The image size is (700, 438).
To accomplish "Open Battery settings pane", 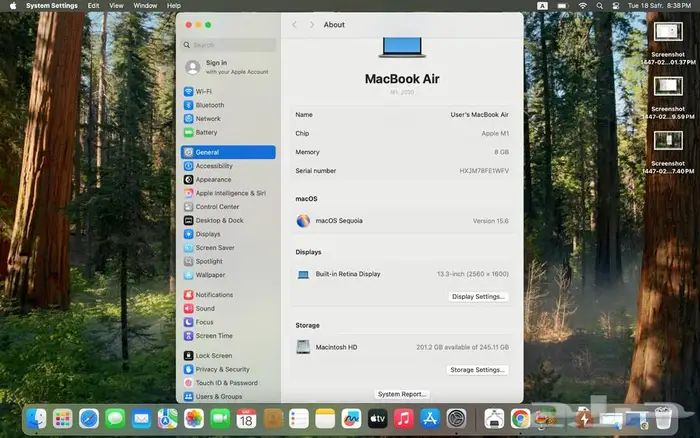I will point(228,133).
